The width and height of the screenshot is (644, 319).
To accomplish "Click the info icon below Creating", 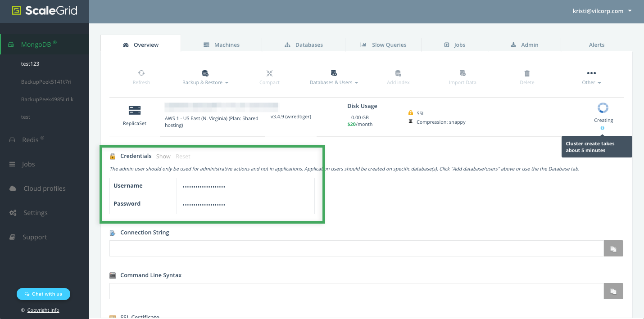I will tap(603, 128).
